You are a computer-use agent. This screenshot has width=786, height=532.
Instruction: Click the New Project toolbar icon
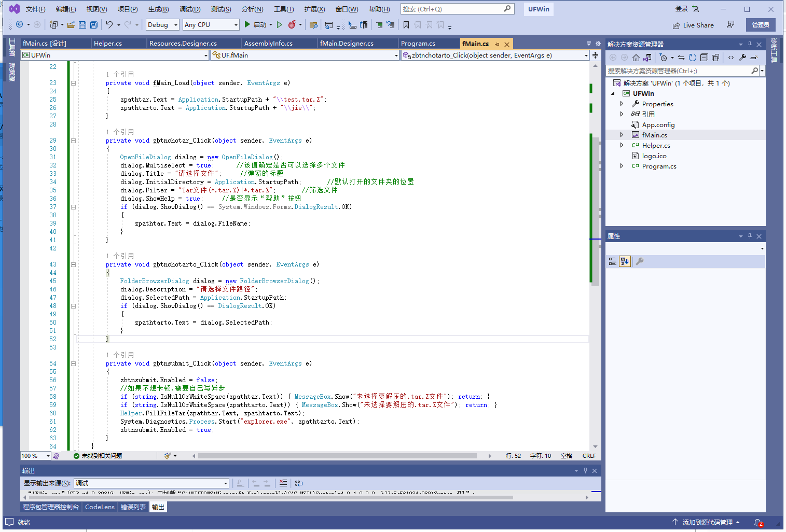tap(53, 24)
